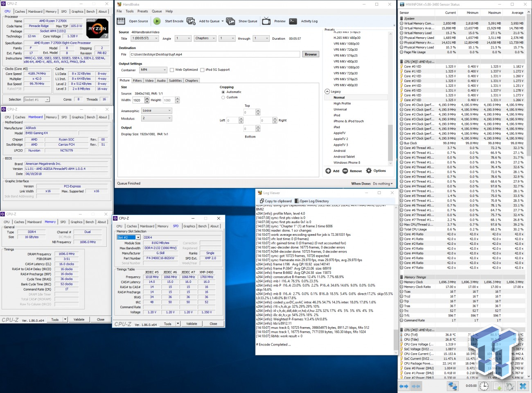This screenshot has height=393, width=532.
Task: Switch to HandBrake Filters tab
Action: [137, 81]
